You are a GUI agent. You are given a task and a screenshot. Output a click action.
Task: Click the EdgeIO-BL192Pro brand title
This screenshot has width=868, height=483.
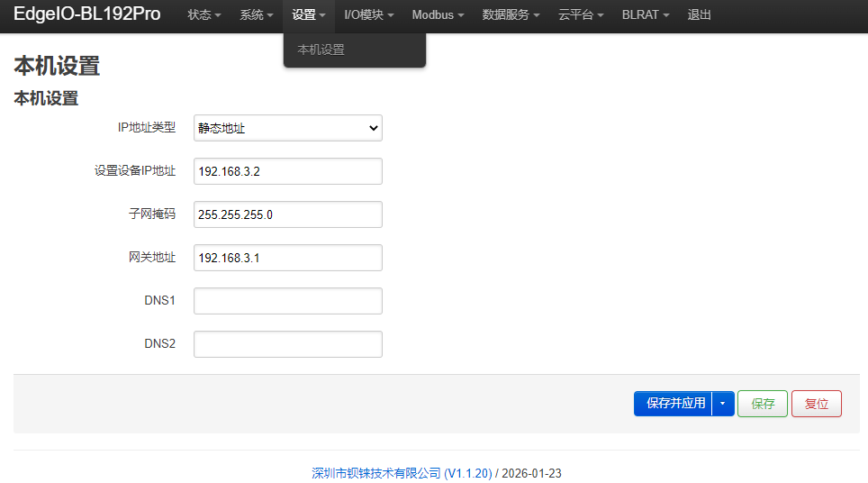87,14
